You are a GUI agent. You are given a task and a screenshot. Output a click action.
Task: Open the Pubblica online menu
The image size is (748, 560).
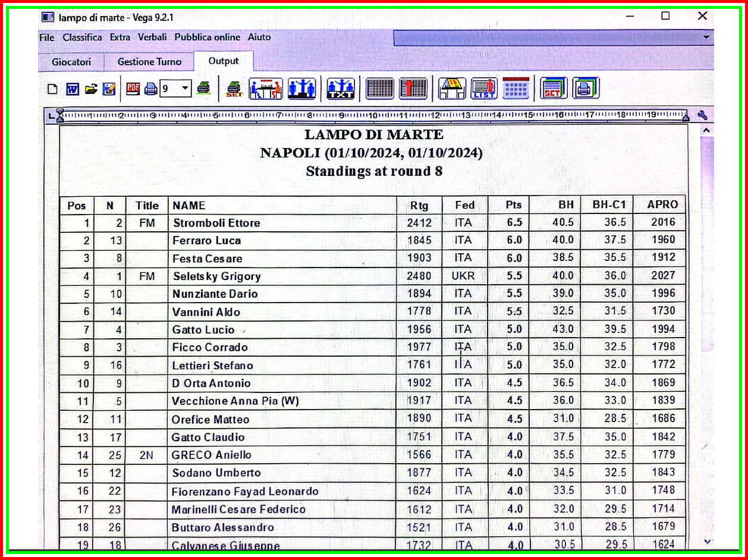(x=205, y=37)
